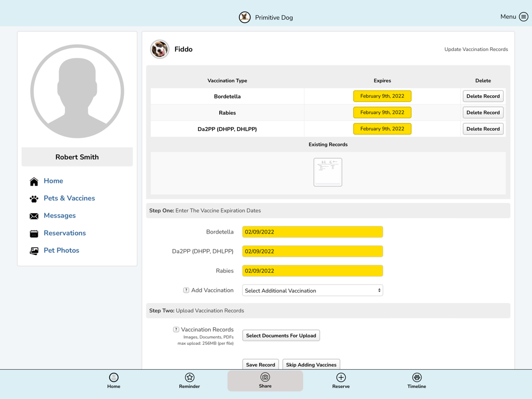
Task: Go to Pets & Vaccines page
Action: pos(69,198)
